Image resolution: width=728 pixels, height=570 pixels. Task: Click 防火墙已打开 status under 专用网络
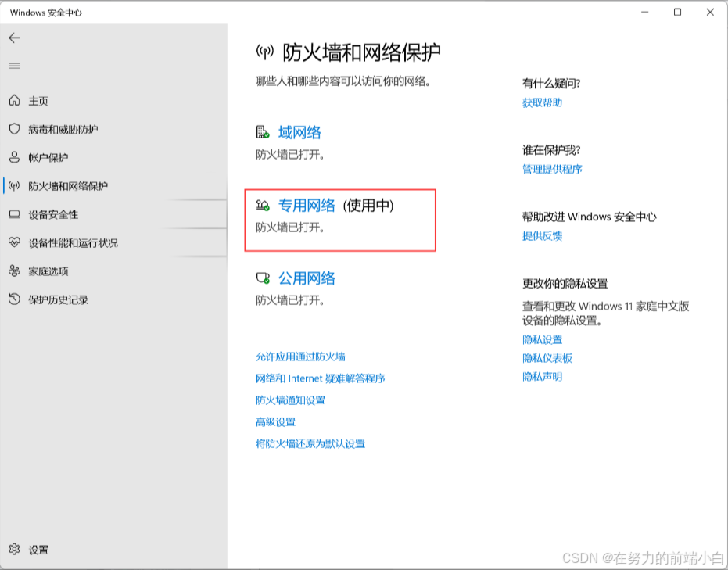289,228
